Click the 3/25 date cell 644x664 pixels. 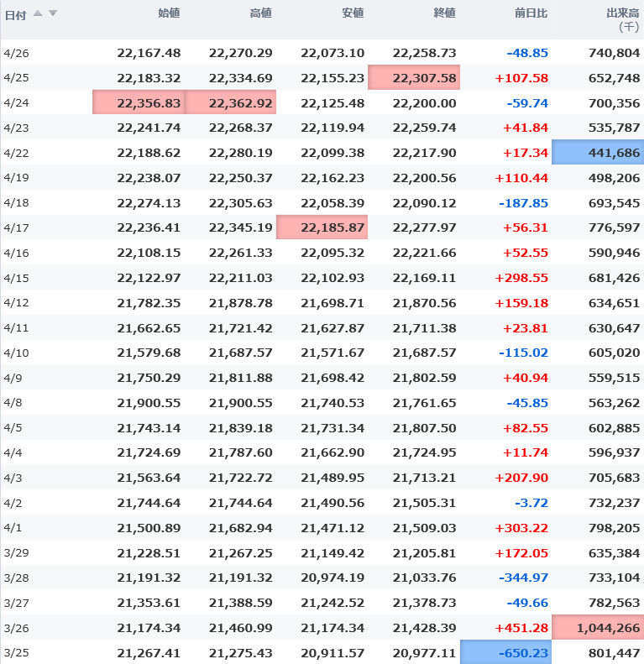click(x=16, y=653)
